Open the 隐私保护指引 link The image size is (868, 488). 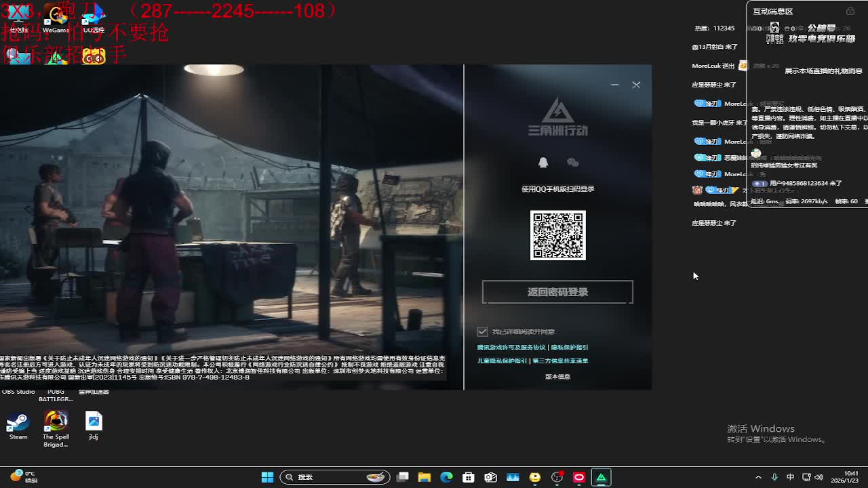tap(570, 347)
